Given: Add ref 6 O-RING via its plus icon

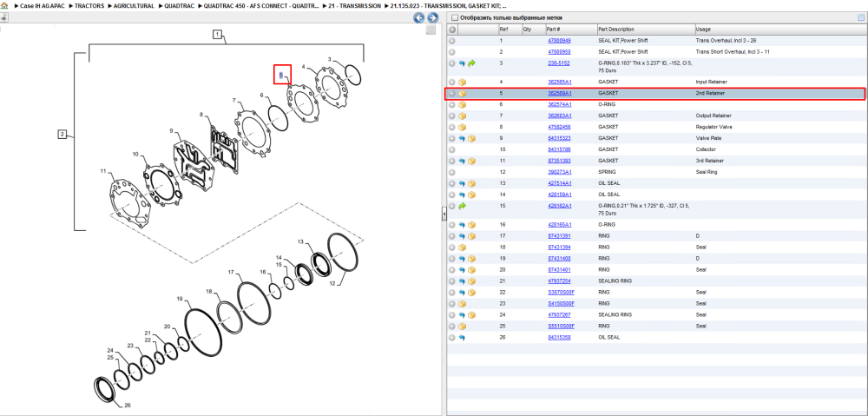Looking at the screenshot, I should (452, 104).
